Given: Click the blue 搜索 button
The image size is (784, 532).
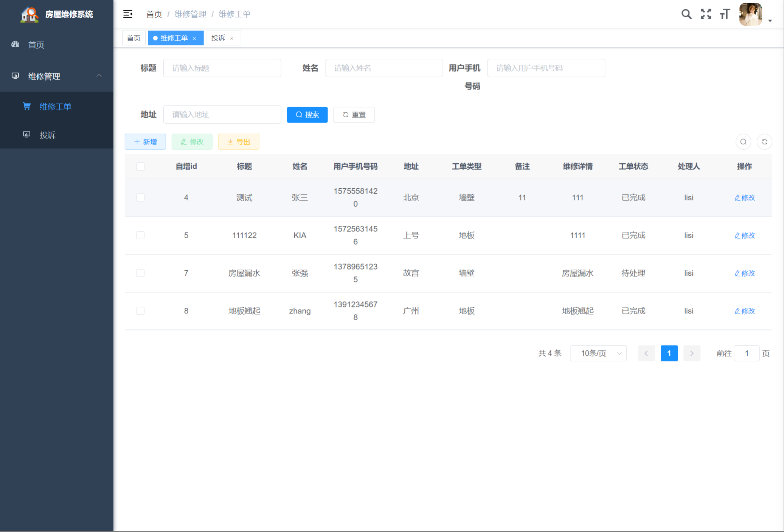Looking at the screenshot, I should 307,115.
